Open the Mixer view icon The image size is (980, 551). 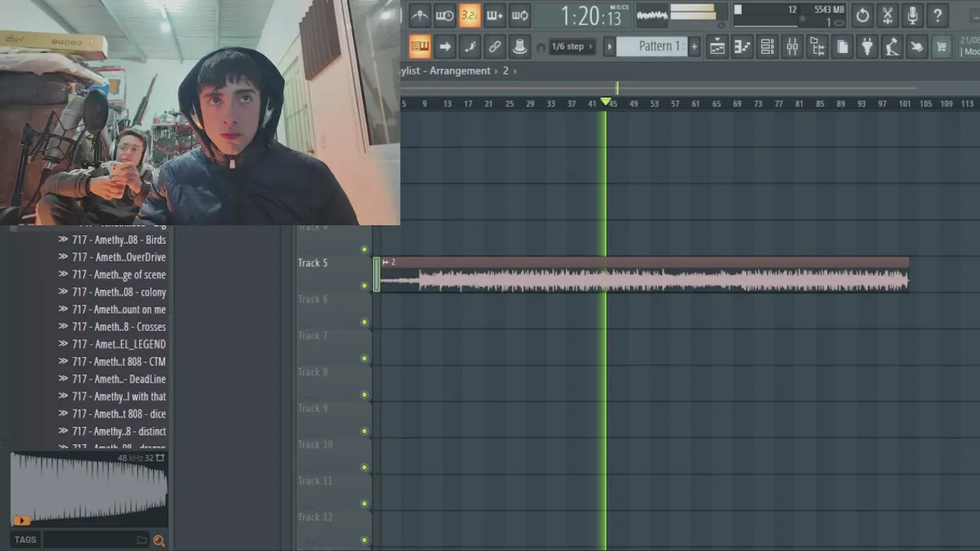(x=792, y=47)
